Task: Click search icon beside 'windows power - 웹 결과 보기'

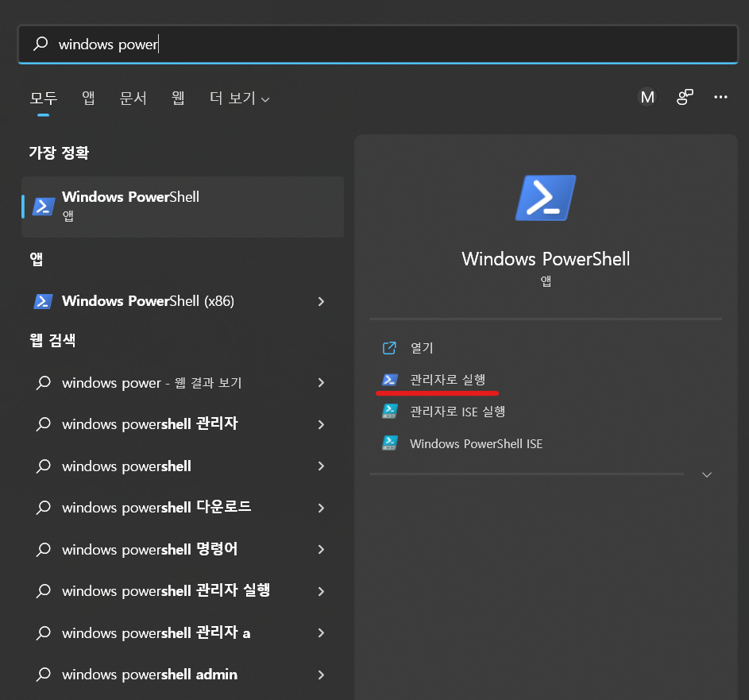Action: tap(44, 382)
